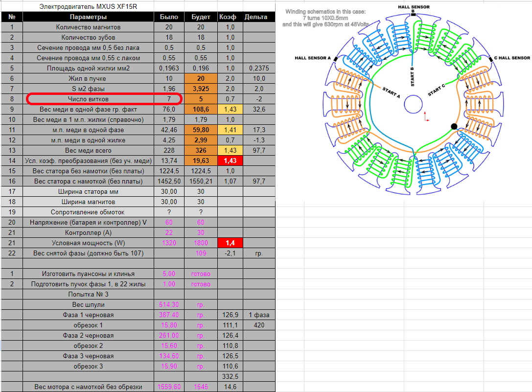The width and height of the screenshot is (532, 392).
Task: Click the "обрезок 1" cell
Action: click(x=88, y=325)
